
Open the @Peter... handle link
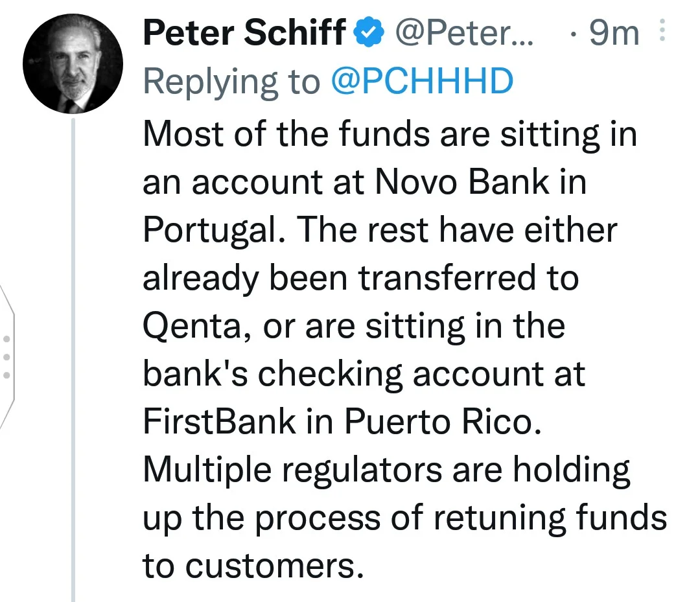click(464, 33)
